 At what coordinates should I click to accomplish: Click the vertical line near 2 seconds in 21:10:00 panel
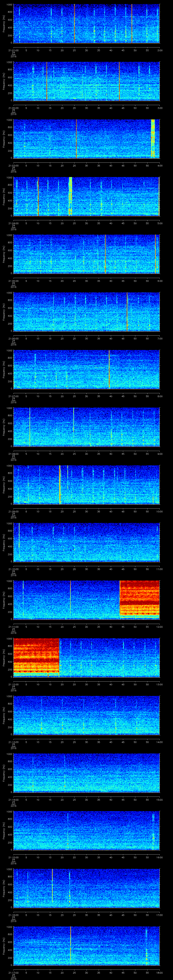tap(19, 540)
